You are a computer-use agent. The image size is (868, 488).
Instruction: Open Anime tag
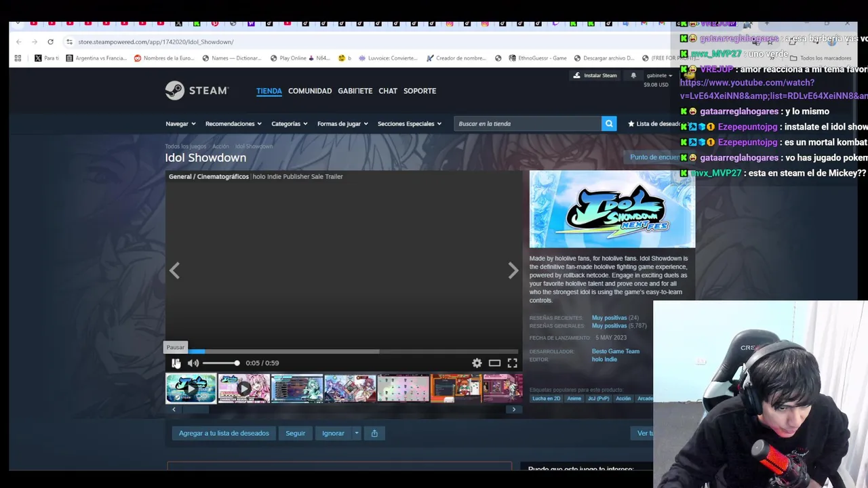[x=574, y=399]
